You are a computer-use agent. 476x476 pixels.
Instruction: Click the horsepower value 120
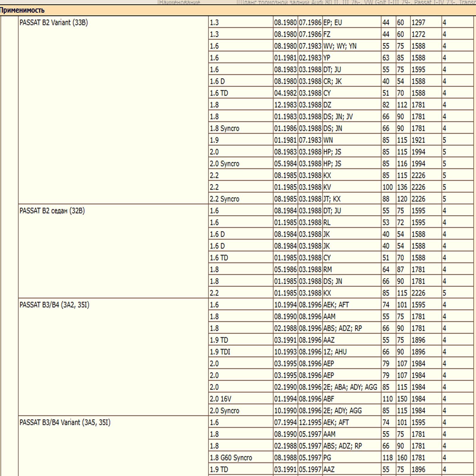[403, 199]
